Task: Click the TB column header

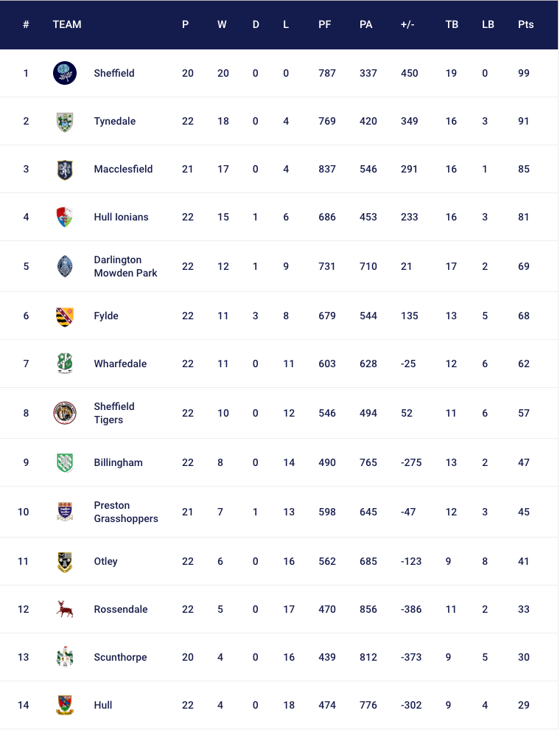Action: tap(452, 24)
